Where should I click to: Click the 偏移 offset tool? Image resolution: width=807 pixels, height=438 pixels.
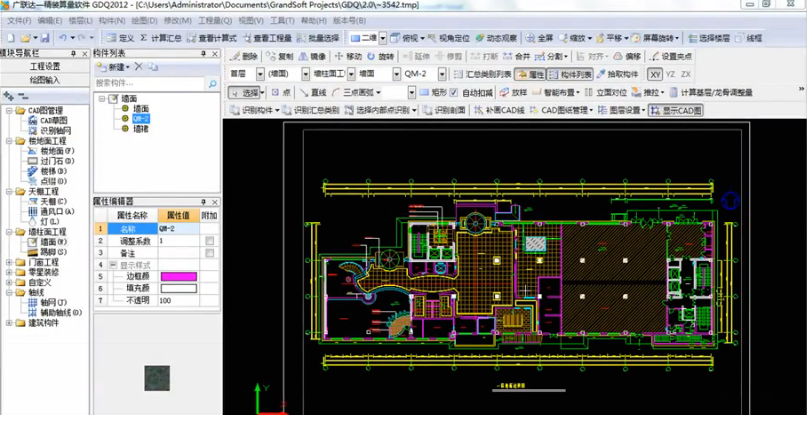click(x=627, y=56)
